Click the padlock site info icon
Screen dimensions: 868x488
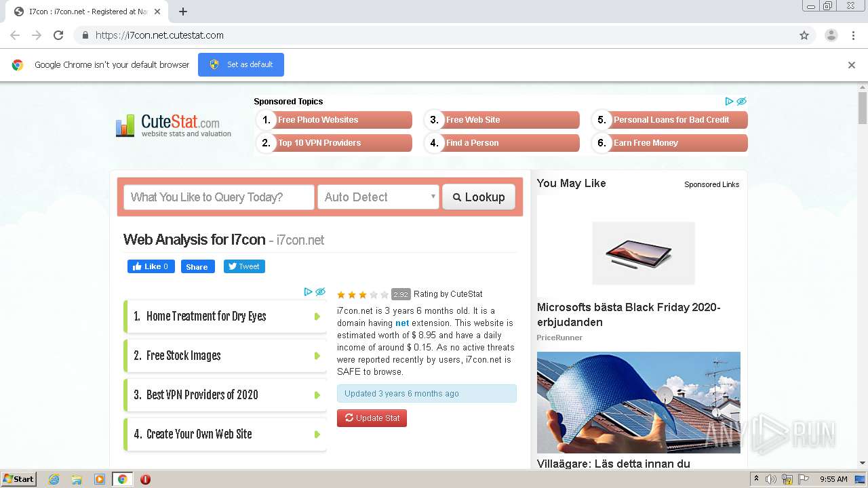85,35
